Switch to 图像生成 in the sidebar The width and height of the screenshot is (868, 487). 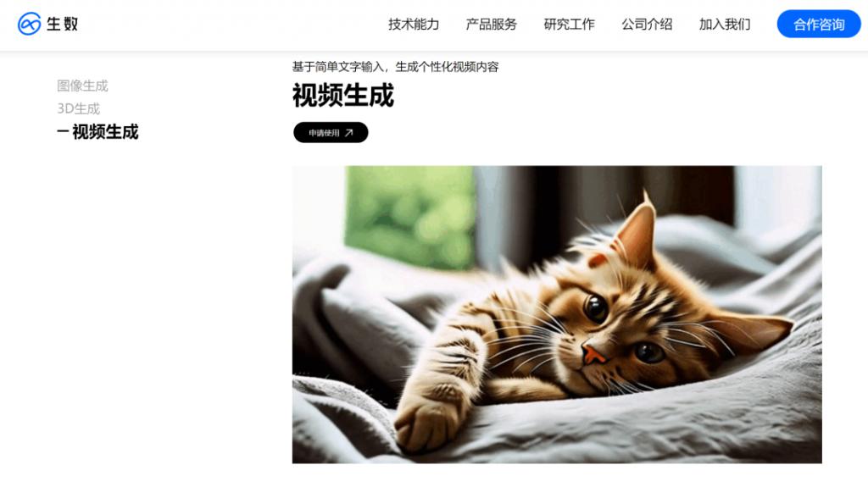point(82,86)
